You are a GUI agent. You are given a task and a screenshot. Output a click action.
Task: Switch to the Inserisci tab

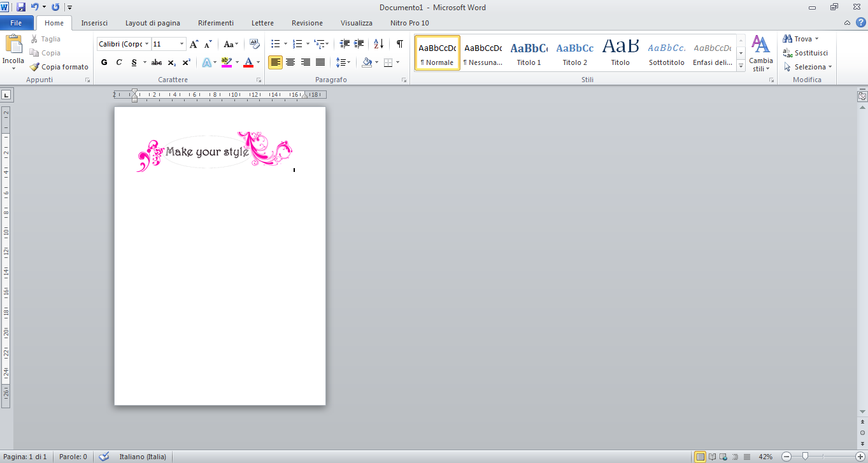(x=94, y=23)
